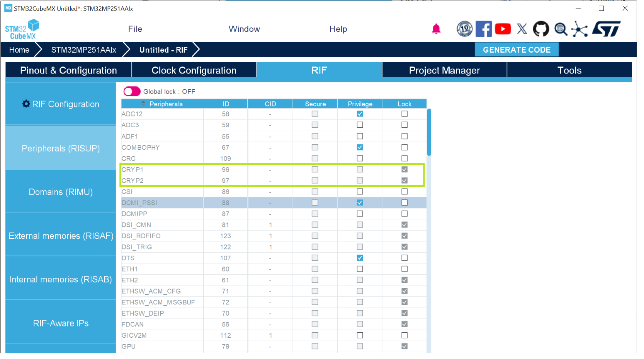Check Lock checkbox for DCMIPP
This screenshot has height=359, width=644.
pos(404,214)
